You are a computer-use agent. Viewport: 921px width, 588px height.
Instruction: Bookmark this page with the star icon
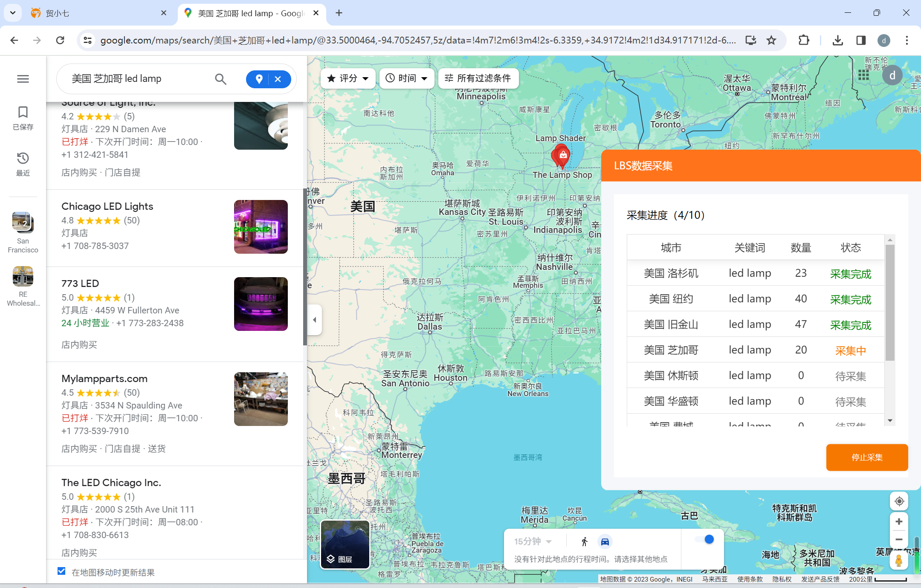click(771, 41)
